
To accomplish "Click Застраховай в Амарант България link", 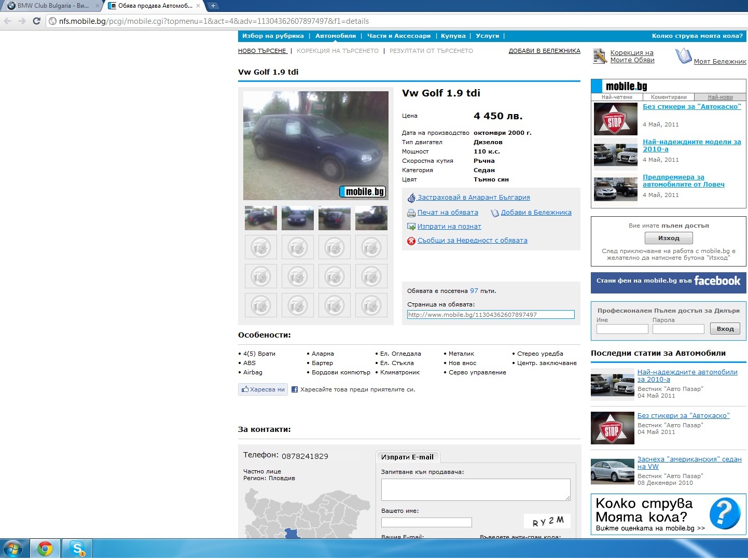I will (474, 198).
